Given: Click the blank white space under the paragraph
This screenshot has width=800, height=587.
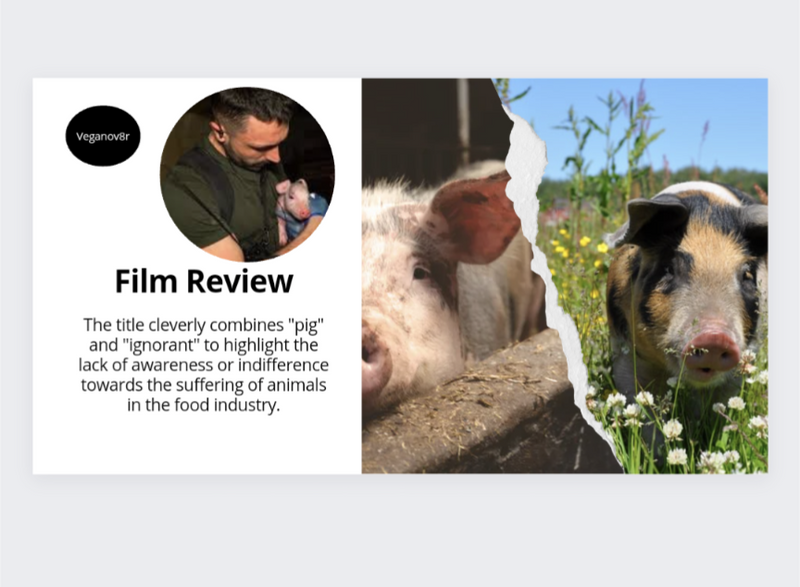Looking at the screenshot, I should [x=197, y=444].
